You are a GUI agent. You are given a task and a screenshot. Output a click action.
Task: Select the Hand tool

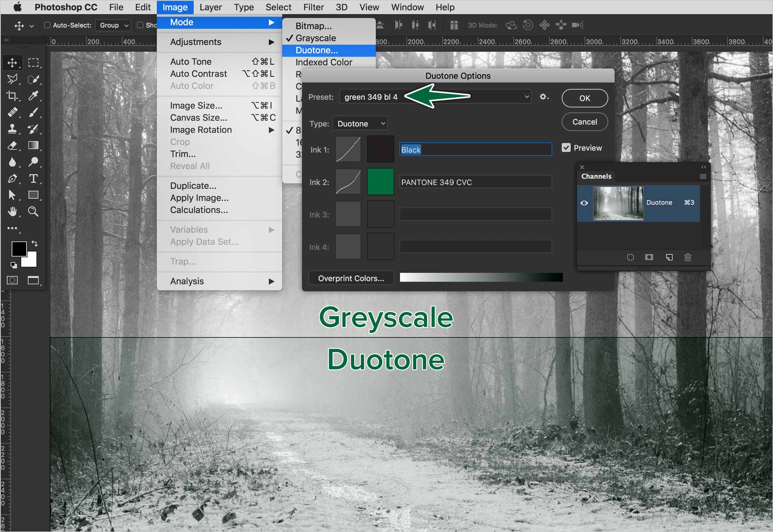click(12, 212)
